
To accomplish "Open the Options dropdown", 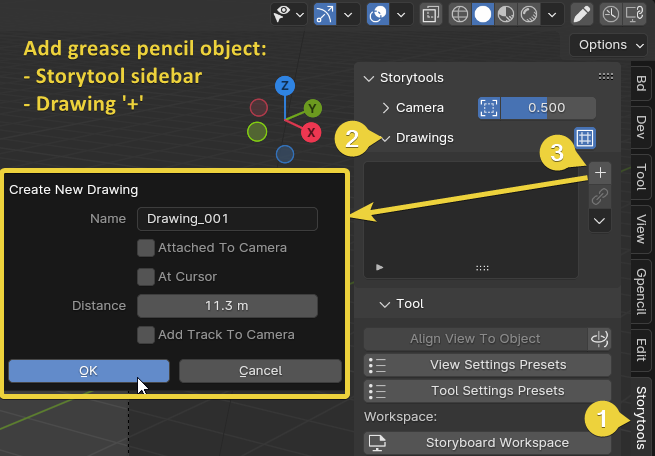I will coord(608,45).
